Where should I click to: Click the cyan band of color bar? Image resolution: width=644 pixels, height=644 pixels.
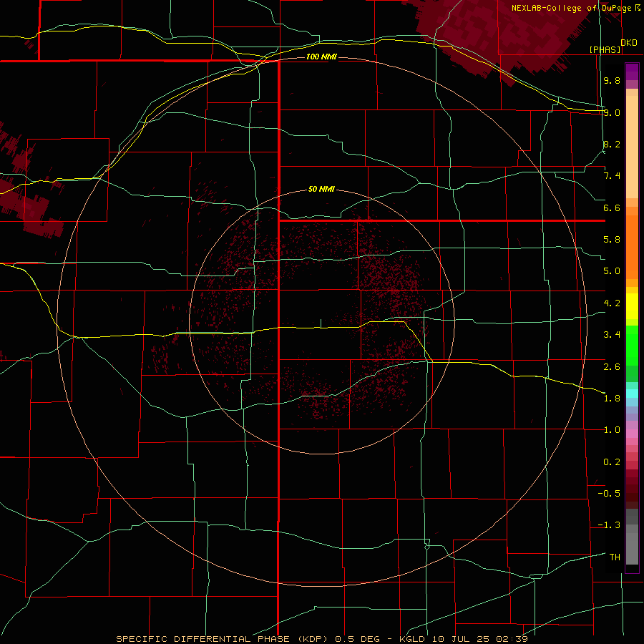(632, 394)
